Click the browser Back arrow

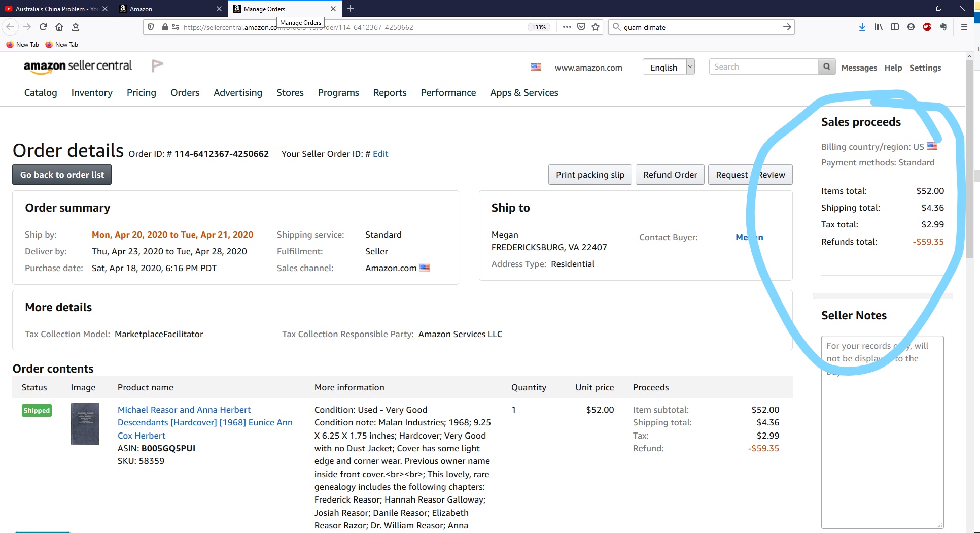click(10, 27)
